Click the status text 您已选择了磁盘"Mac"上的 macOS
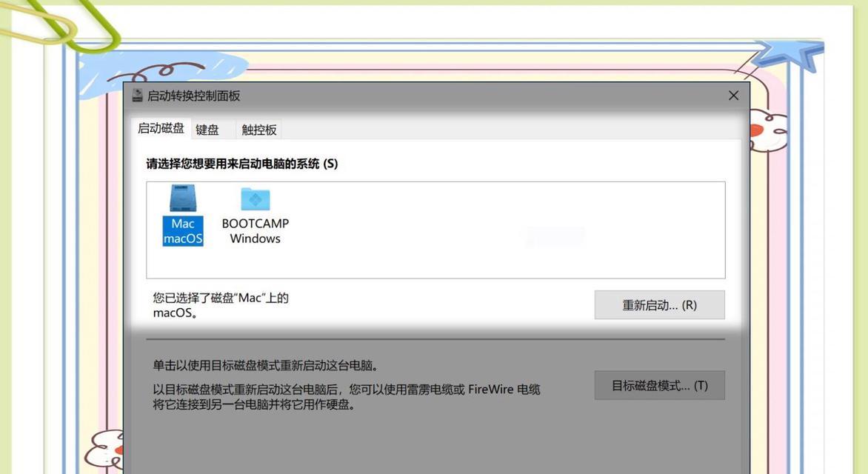 click(x=221, y=305)
